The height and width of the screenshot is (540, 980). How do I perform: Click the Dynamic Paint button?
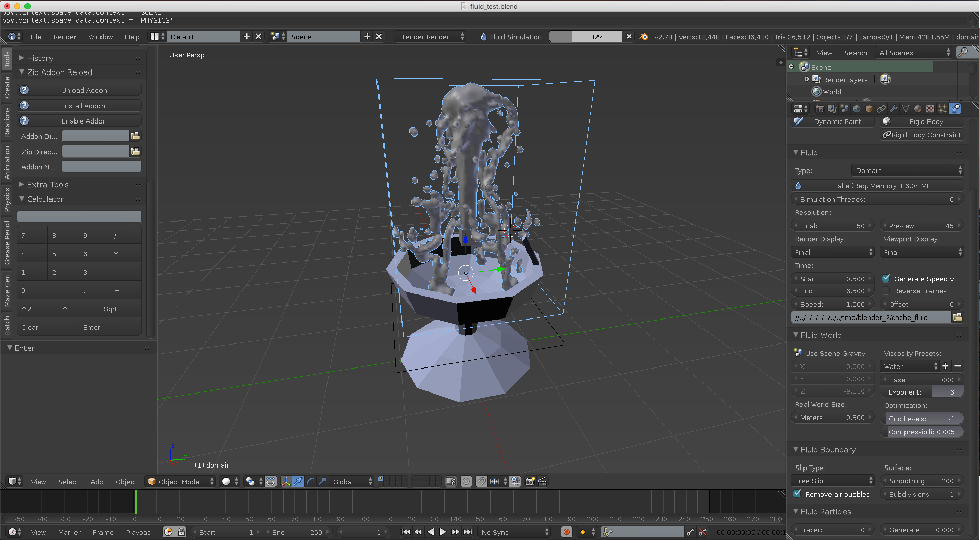click(x=832, y=121)
